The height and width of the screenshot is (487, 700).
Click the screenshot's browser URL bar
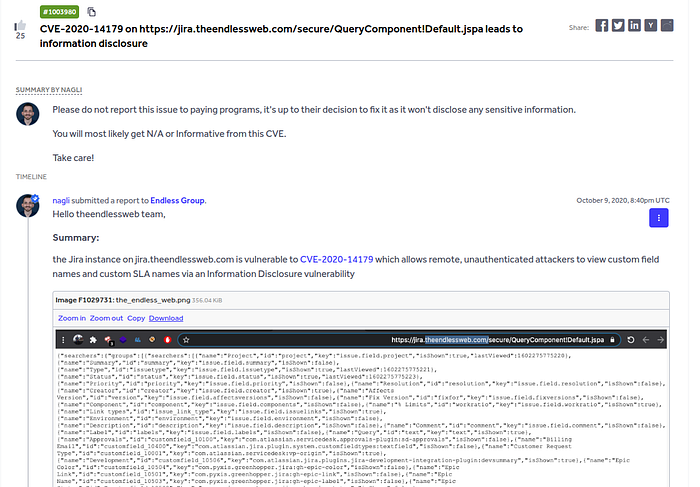click(x=399, y=340)
